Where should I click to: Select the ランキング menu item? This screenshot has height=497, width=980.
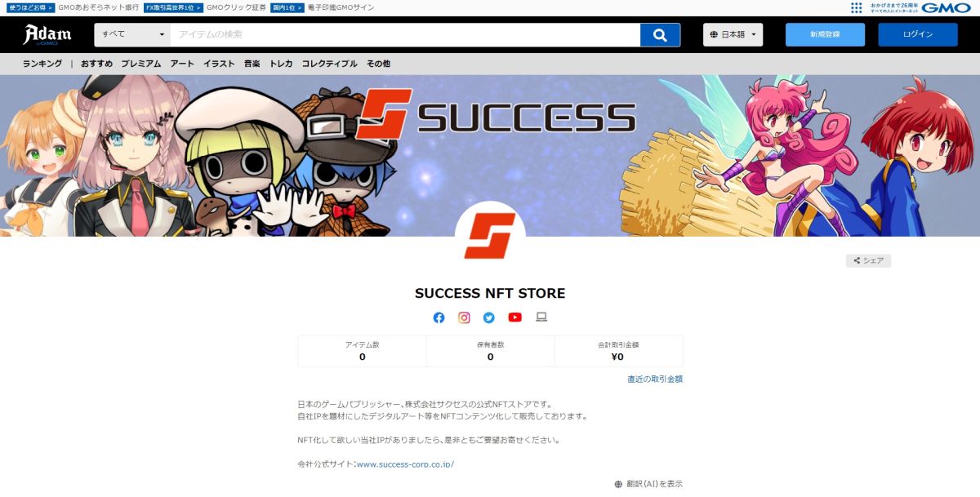(42, 64)
